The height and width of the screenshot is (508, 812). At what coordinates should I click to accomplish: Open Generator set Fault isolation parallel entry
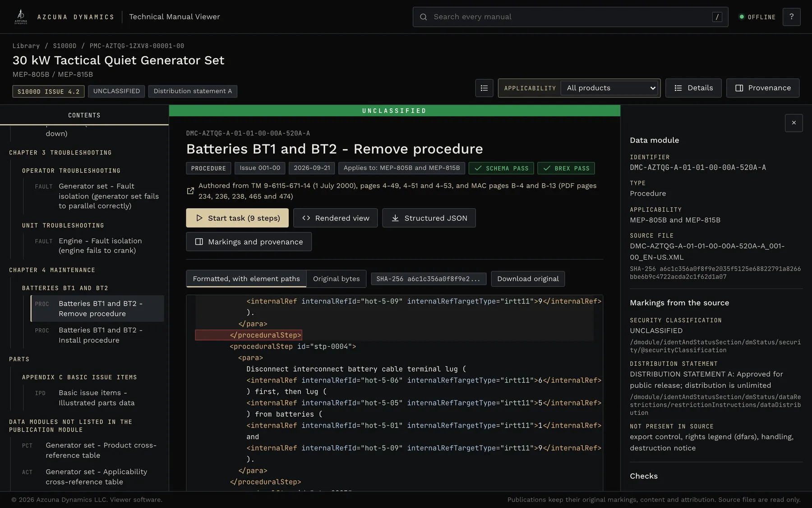point(97,196)
